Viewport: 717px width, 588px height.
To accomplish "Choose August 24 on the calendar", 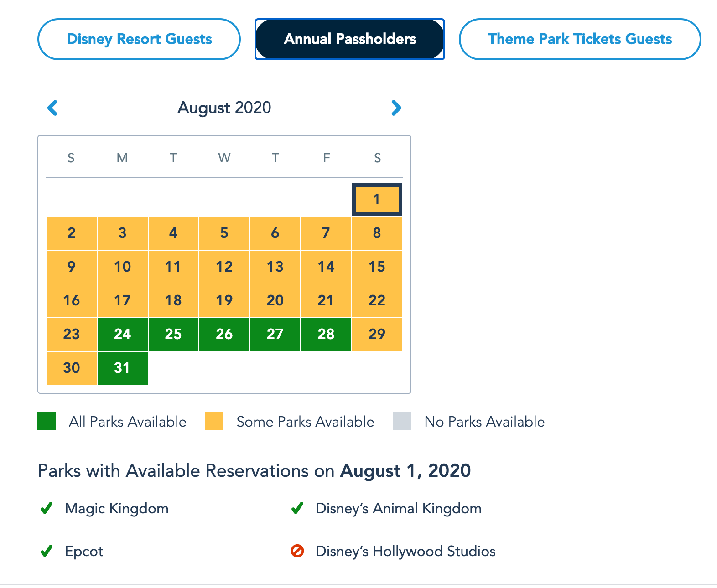I will [x=122, y=334].
